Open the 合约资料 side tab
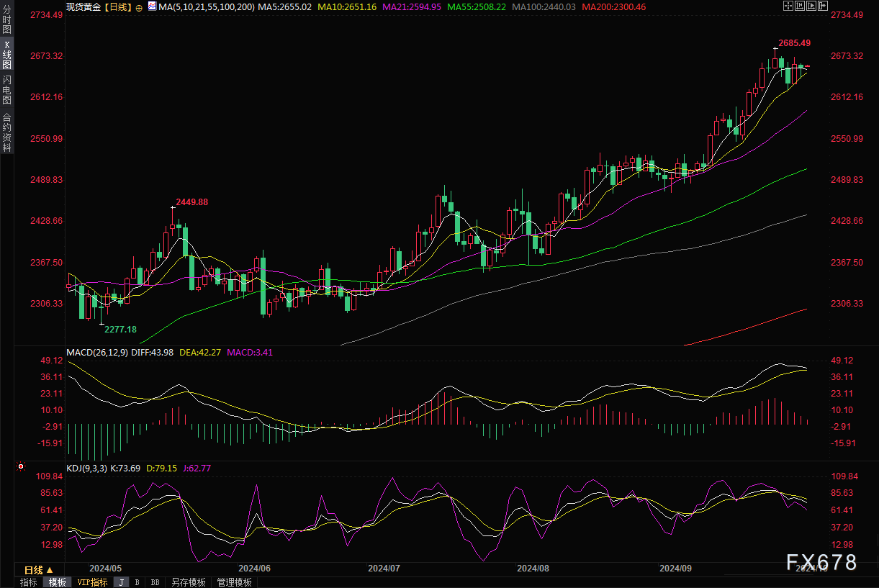 pyautogui.click(x=6, y=132)
